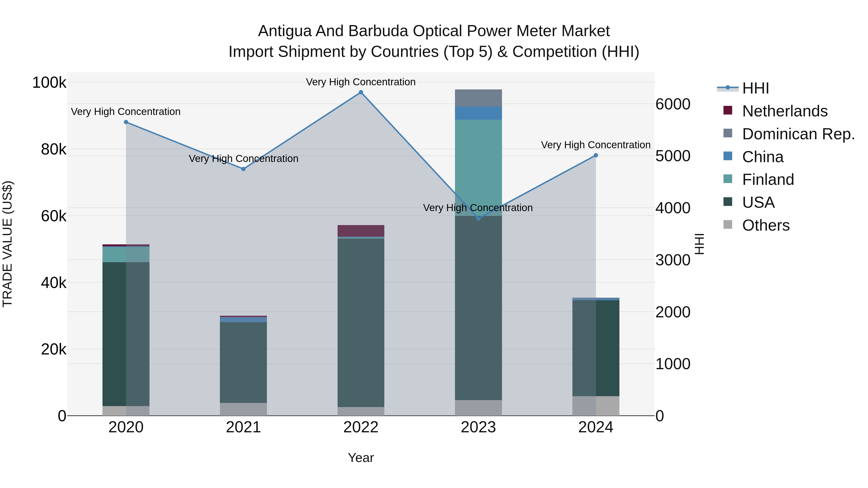This screenshot has width=868, height=488.
Task: Click the 2021 China bar segment
Action: pyautogui.click(x=244, y=320)
